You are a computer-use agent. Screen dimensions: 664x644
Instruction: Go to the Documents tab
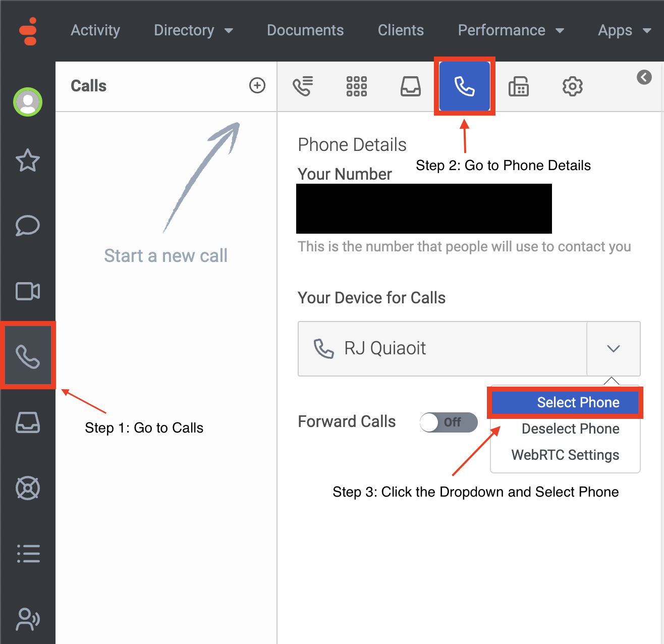(305, 30)
